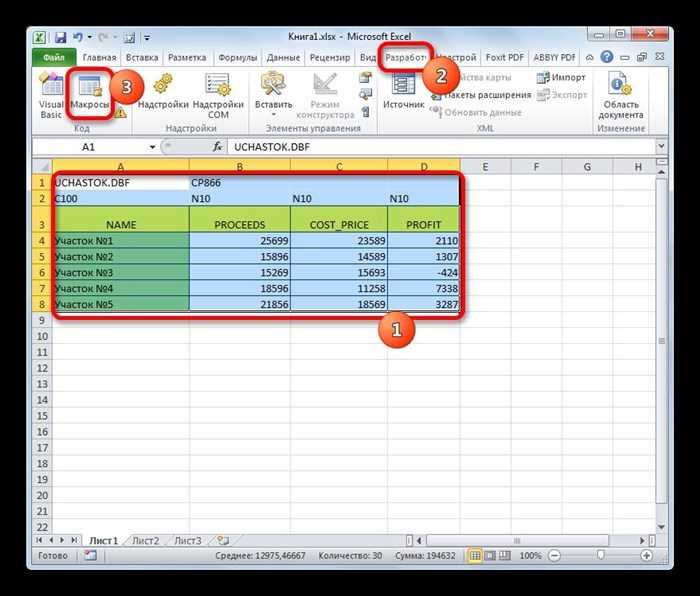Select row 12 header
This screenshot has height=596, width=700.
[42, 368]
